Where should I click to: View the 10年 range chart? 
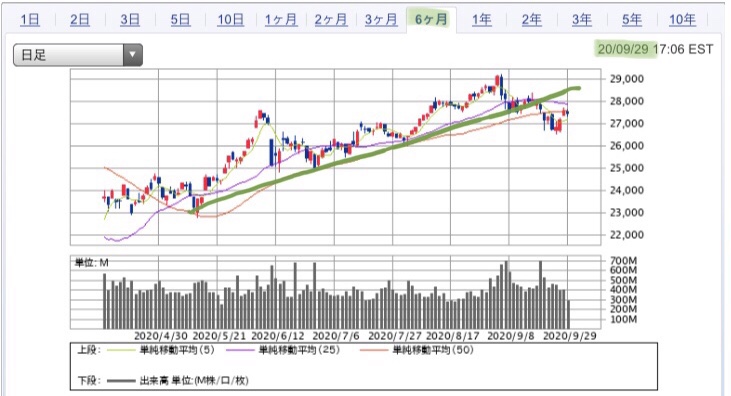tap(683, 20)
